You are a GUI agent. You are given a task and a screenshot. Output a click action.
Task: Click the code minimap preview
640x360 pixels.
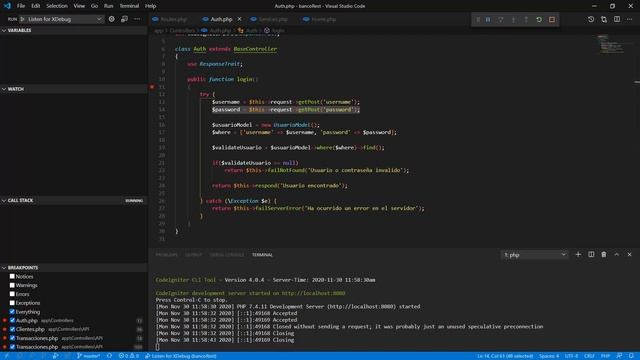[611, 44]
